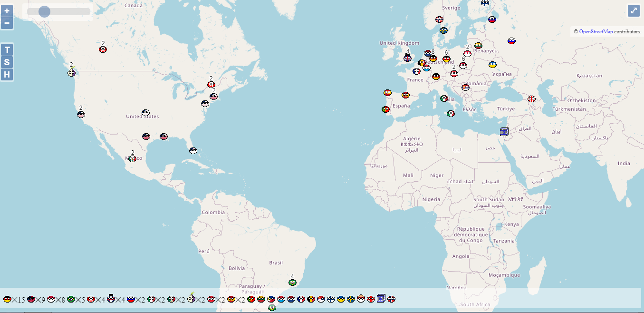
Task: Click Russia ×2 ball in the legend
Action: pyautogui.click(x=131, y=299)
